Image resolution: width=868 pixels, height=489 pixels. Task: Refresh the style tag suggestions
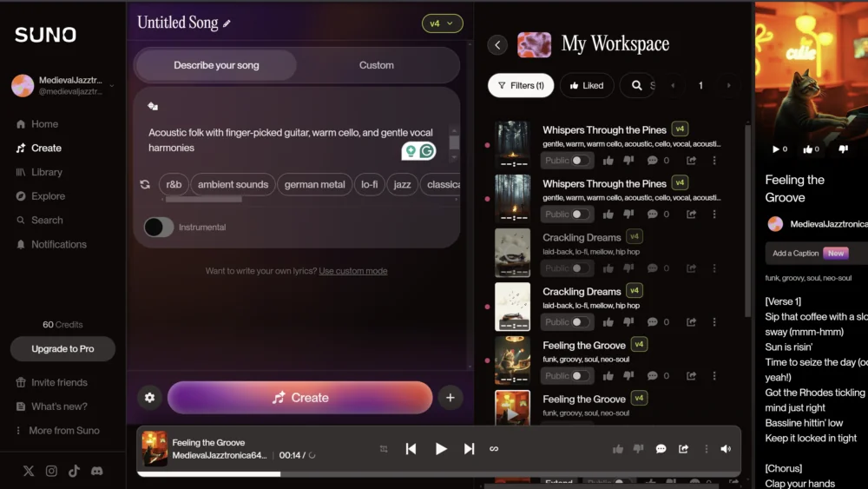(x=145, y=184)
